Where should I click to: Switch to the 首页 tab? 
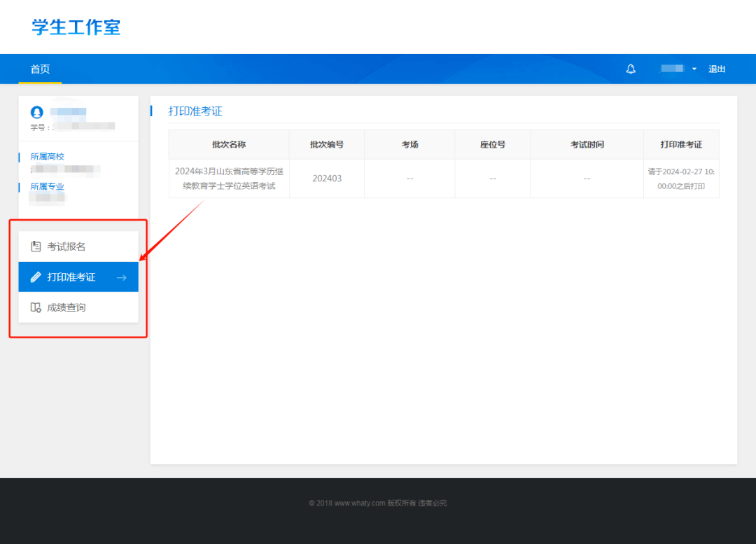click(x=40, y=69)
